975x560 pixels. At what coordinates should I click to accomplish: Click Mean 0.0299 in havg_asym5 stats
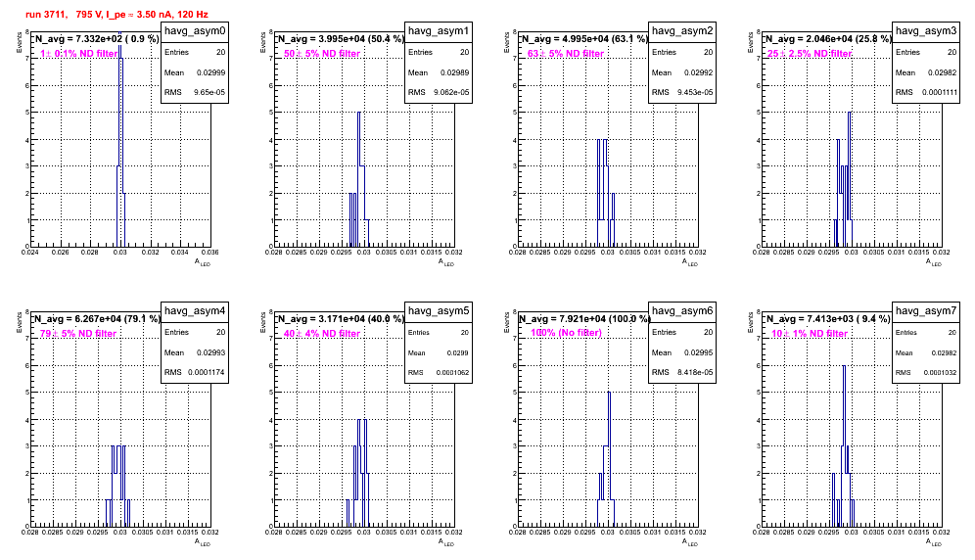pyautogui.click(x=439, y=352)
